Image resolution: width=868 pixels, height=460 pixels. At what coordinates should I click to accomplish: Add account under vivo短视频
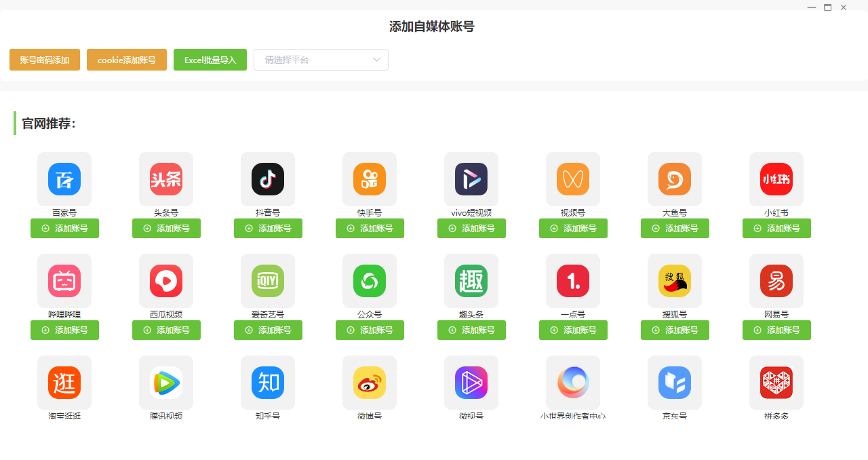tap(471, 229)
